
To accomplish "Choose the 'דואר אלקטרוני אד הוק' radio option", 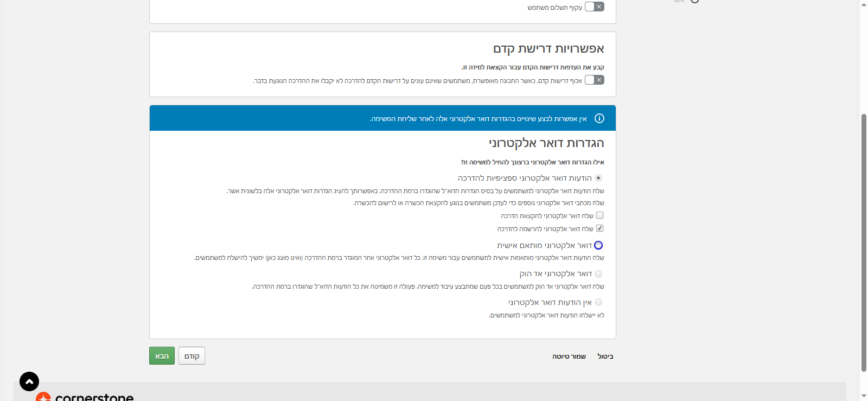I will pyautogui.click(x=598, y=274).
